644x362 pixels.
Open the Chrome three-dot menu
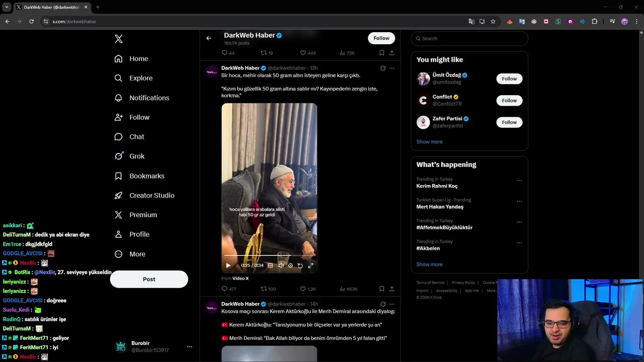636,22
